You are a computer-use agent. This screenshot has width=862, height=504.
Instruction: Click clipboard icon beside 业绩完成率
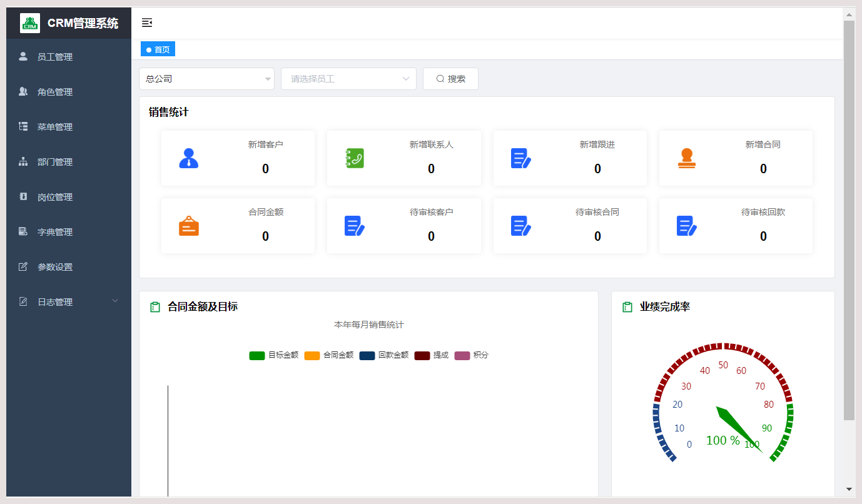point(627,307)
